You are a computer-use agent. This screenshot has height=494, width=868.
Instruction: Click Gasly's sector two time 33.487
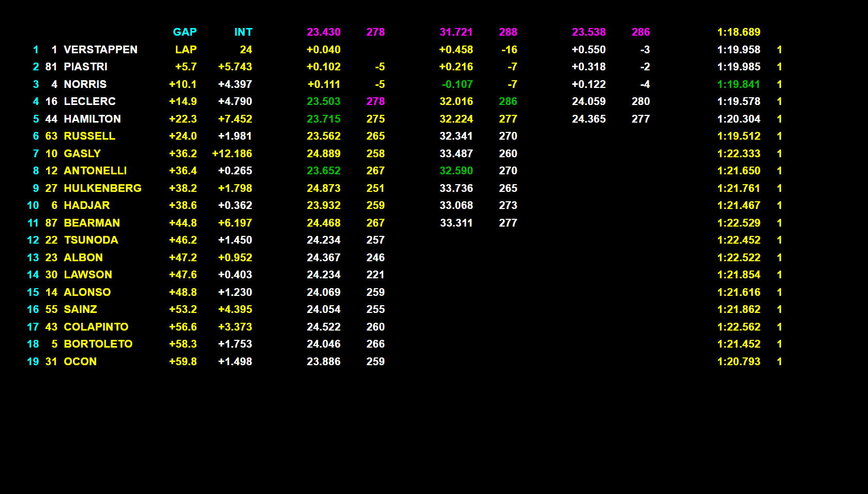click(456, 154)
